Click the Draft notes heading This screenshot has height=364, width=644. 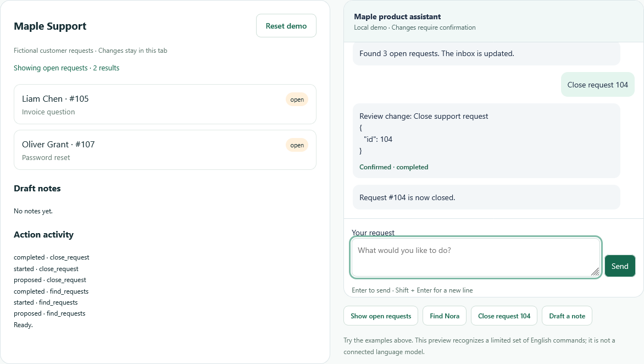tap(37, 188)
